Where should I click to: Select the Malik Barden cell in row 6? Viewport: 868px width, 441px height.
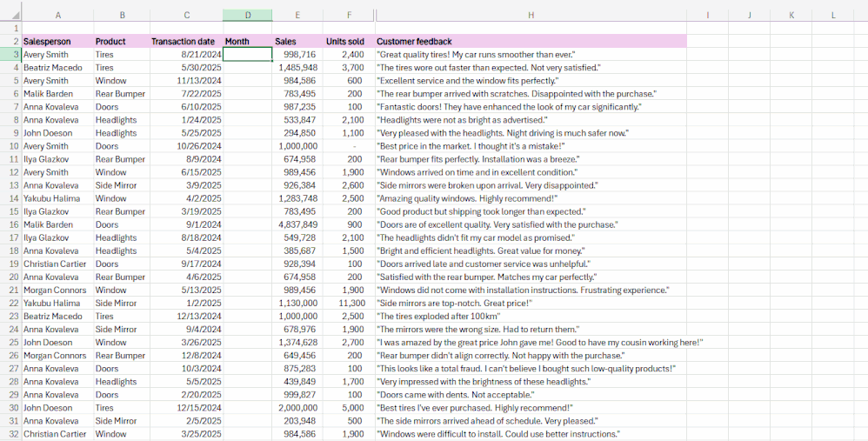tap(57, 94)
